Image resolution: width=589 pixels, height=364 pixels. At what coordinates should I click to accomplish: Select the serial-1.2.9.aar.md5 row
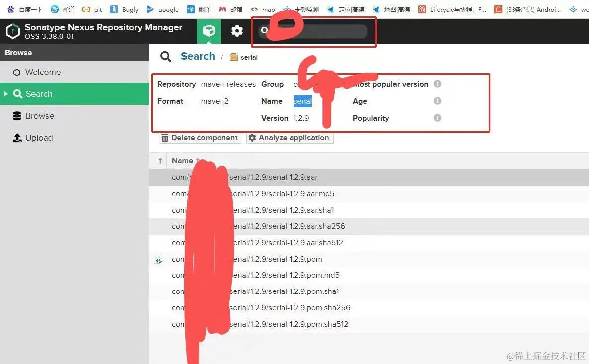pos(369,194)
